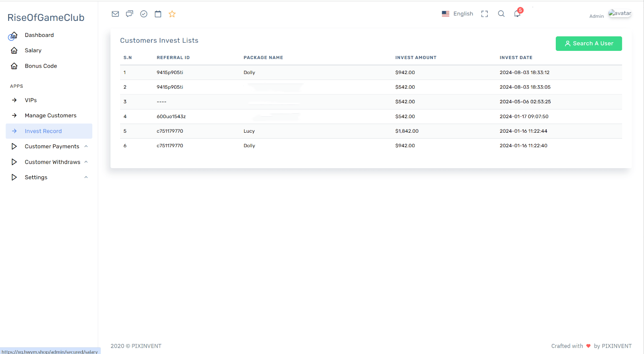
Task: Select Bonus Code in sidebar
Action: click(41, 66)
